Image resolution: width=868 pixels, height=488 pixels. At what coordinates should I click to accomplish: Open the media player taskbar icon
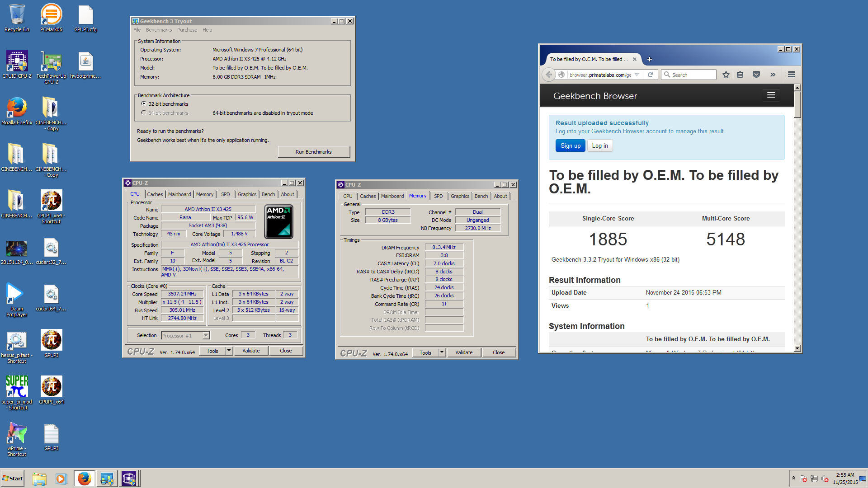[61, 479]
